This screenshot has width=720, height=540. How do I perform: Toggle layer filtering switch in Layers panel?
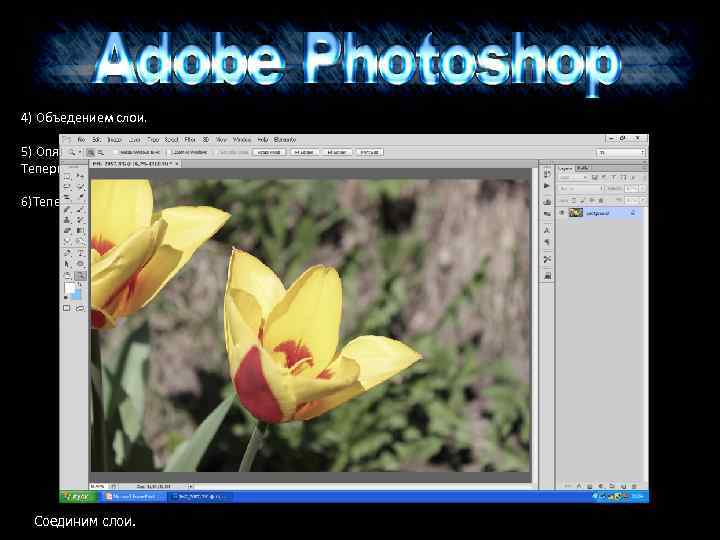pyautogui.click(x=645, y=178)
